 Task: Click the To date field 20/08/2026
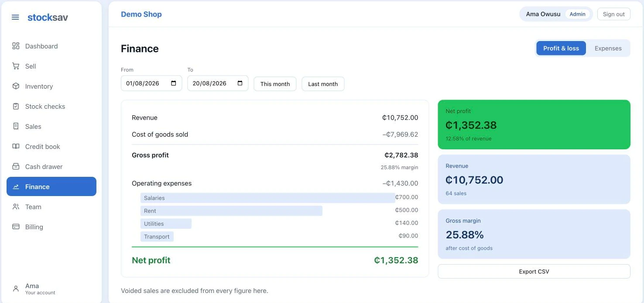click(218, 83)
